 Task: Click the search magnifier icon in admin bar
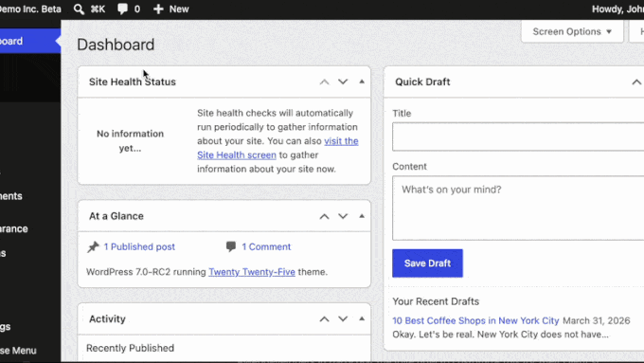79,9
